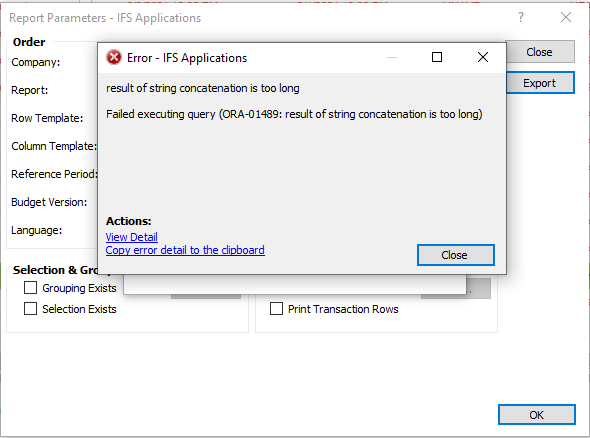Click the grayed-out minimize icon of the Error dialog

392,58
